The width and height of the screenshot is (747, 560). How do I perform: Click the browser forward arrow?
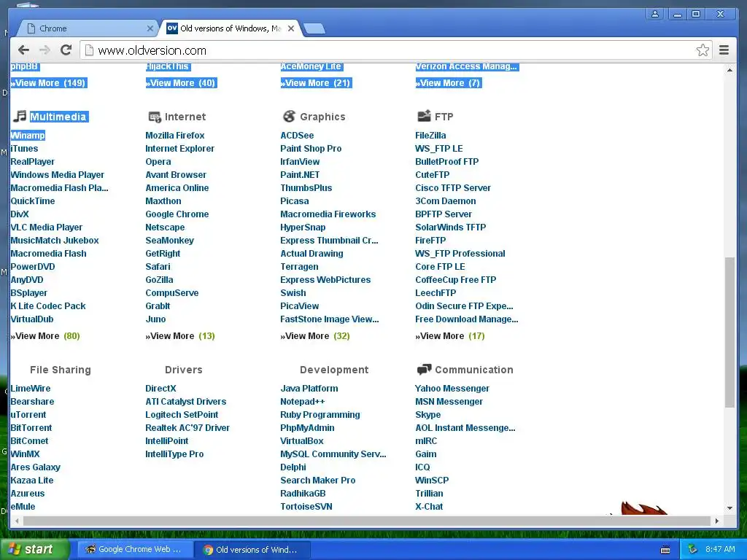(44, 50)
